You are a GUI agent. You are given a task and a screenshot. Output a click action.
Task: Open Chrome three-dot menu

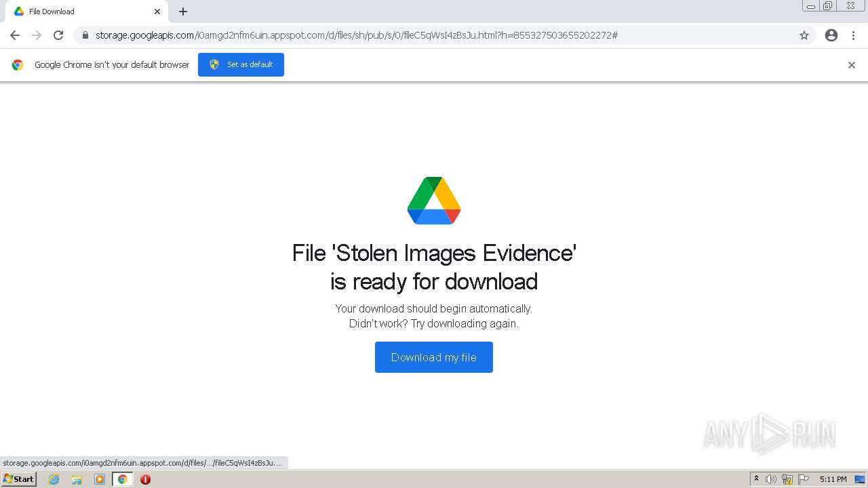pyautogui.click(x=854, y=35)
